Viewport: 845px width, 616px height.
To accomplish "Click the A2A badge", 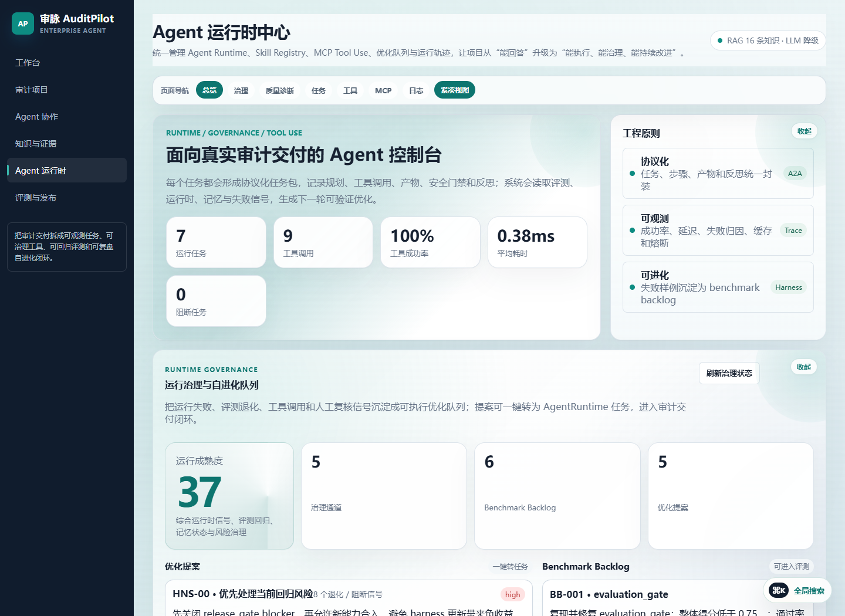I will 795,173.
